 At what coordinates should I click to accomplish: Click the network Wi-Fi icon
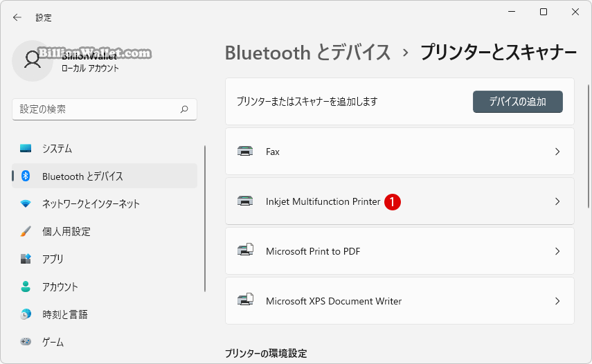[x=26, y=203]
